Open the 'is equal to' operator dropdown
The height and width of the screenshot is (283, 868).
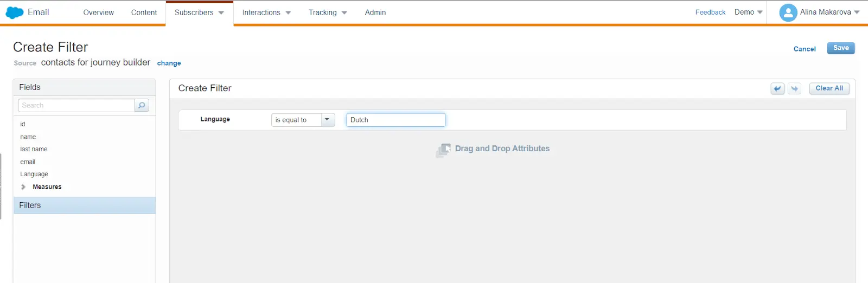pos(328,120)
